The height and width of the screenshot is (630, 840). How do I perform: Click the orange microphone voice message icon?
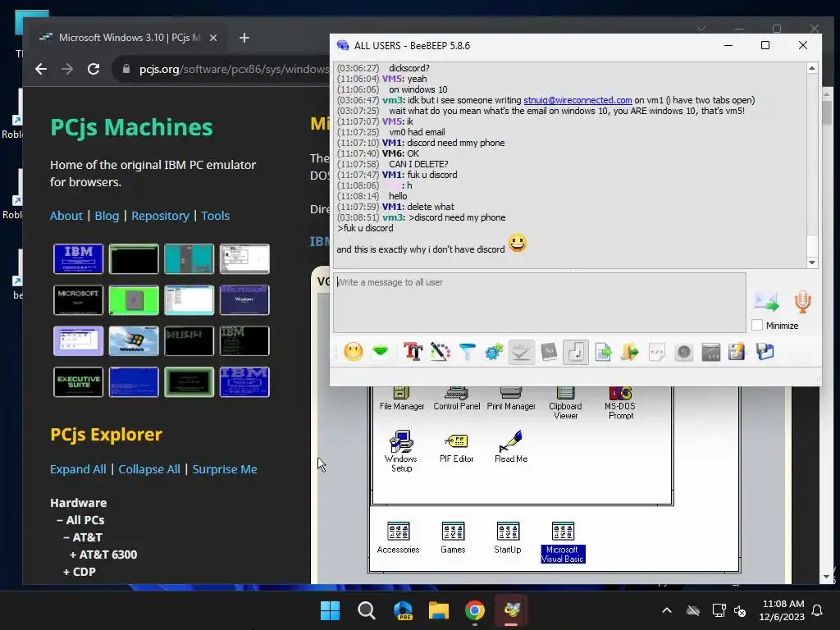point(802,302)
